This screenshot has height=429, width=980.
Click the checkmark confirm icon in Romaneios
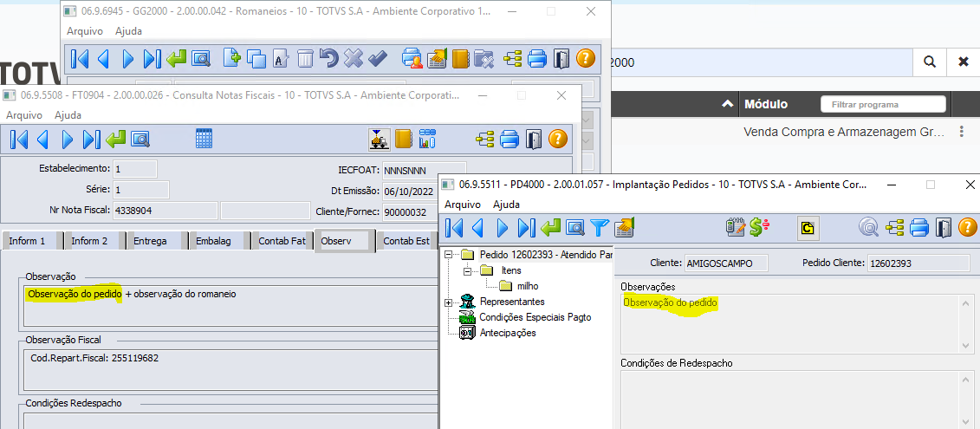[378, 59]
